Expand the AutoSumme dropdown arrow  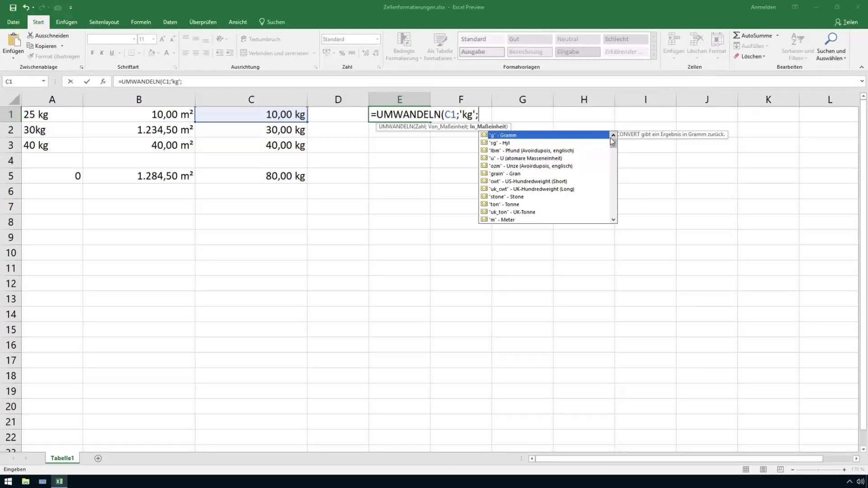778,35
